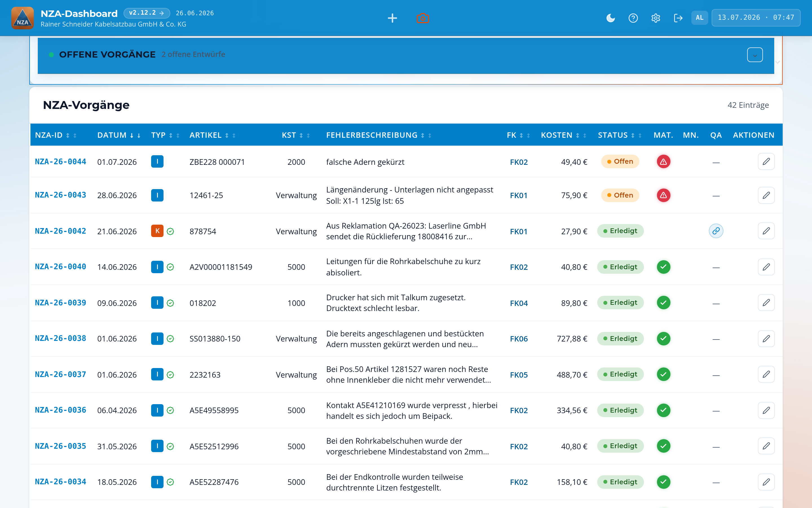Sort table by Status column
Screen dimensions: 812x508
(620, 135)
